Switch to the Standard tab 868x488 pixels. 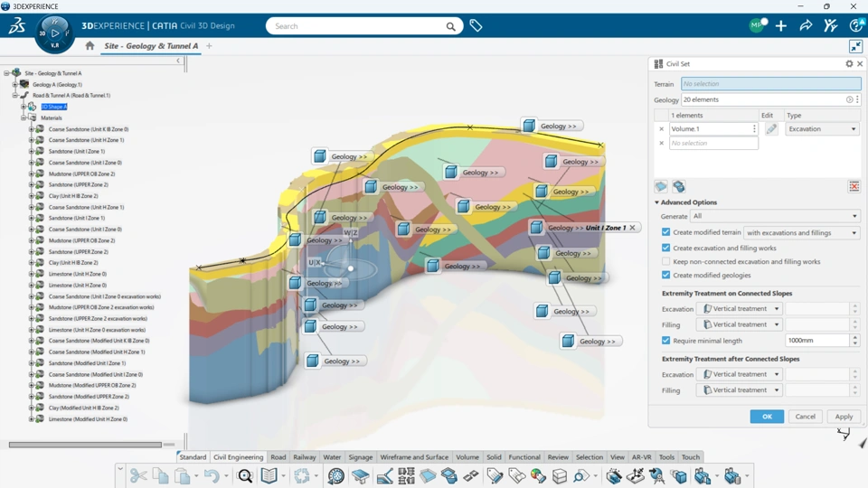[193, 457]
